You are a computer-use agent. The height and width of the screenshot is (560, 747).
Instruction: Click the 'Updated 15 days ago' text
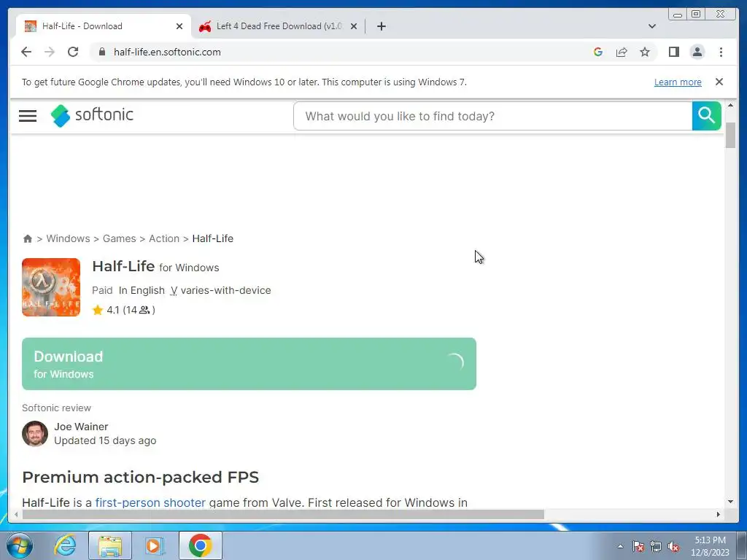pyautogui.click(x=105, y=440)
